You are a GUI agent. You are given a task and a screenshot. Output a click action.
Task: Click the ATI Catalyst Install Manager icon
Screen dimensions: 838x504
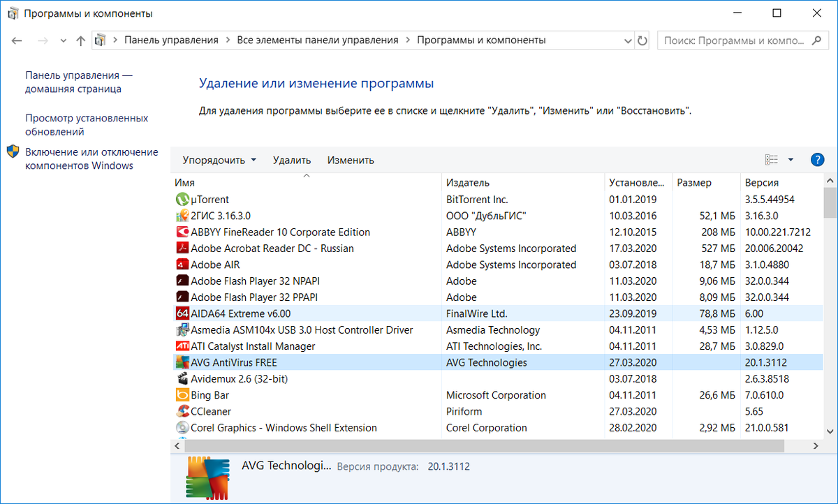[182, 346]
